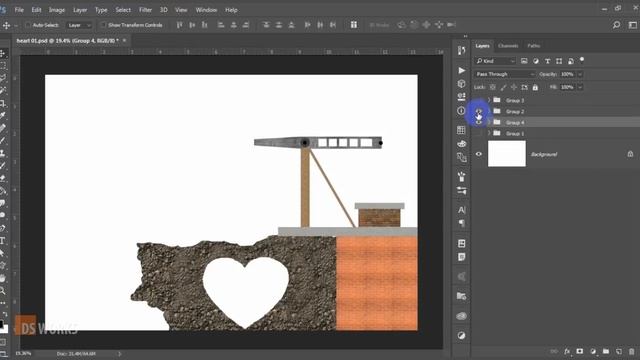Image resolution: width=640 pixels, height=360 pixels.
Task: Open the Kind filter dropdown
Action: pos(495,61)
